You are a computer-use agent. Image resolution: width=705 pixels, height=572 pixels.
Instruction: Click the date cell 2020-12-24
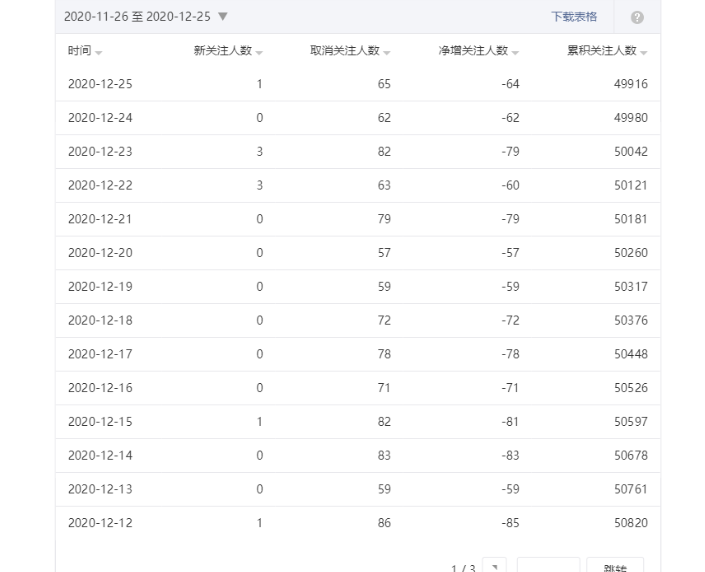(100, 118)
